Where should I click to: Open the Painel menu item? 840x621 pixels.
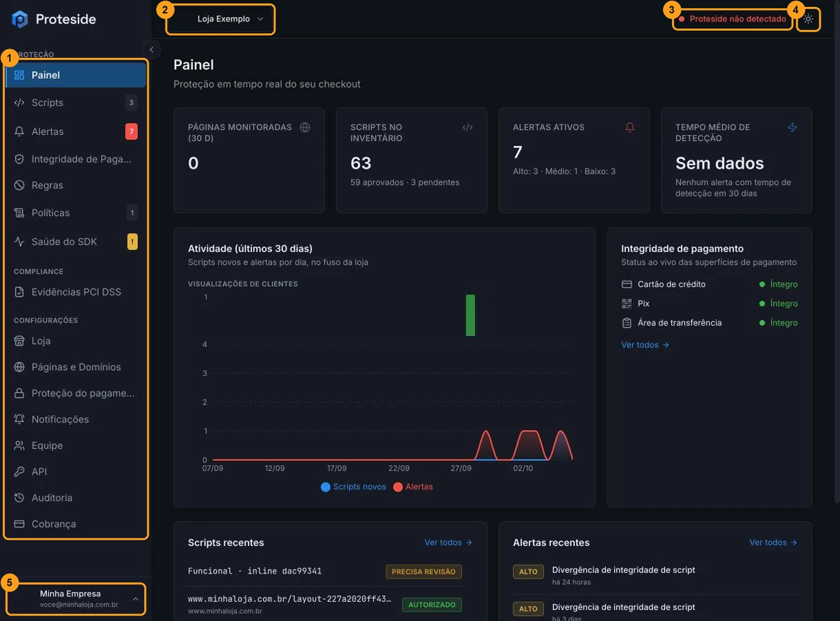76,75
